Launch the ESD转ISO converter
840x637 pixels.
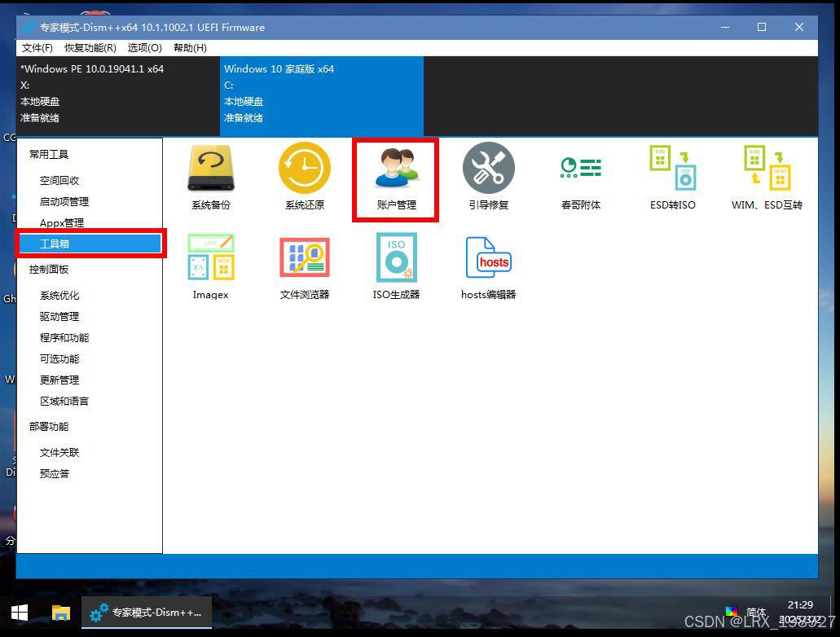(672, 177)
